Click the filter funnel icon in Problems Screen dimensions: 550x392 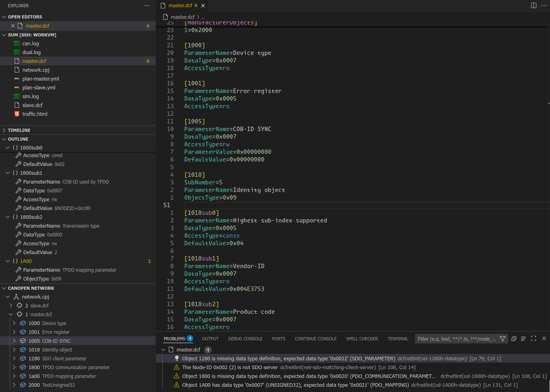(503, 339)
